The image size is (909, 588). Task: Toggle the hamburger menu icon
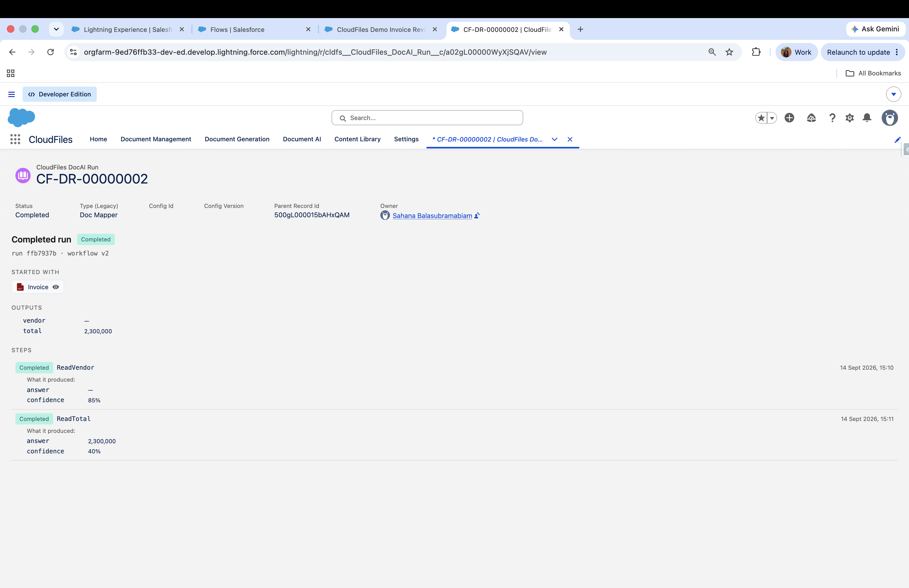[11, 94]
